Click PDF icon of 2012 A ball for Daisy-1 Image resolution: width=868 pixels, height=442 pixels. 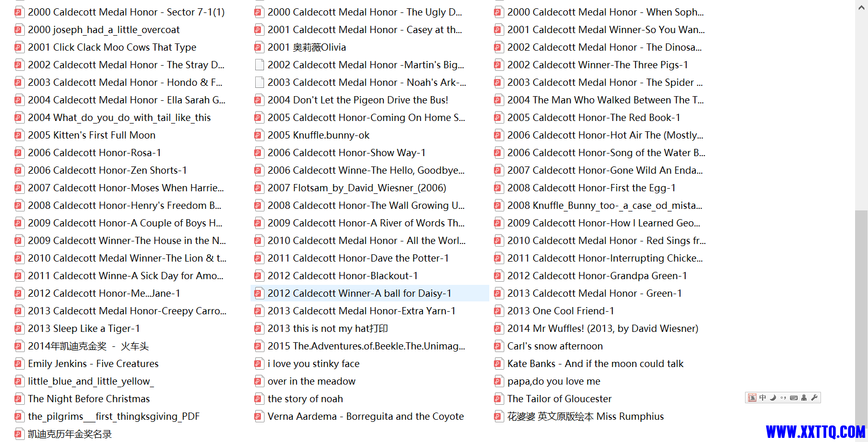(x=258, y=293)
